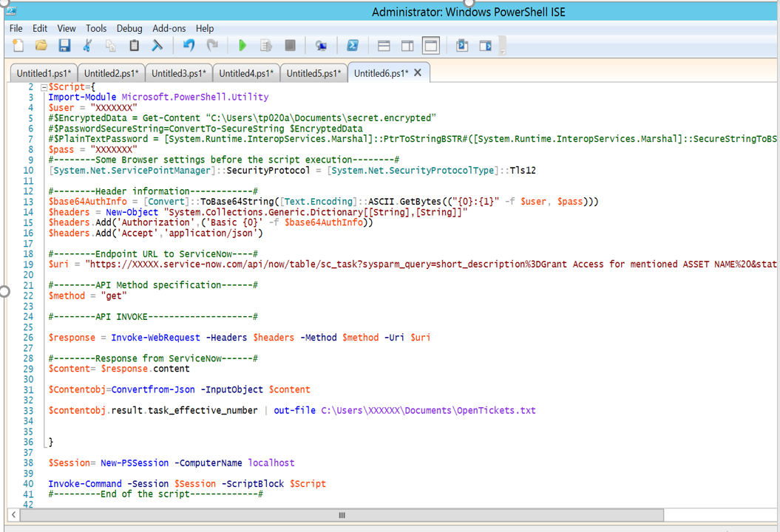Click the Stop Operation icon
Viewport: 780px width, 532px height.
pos(290,45)
